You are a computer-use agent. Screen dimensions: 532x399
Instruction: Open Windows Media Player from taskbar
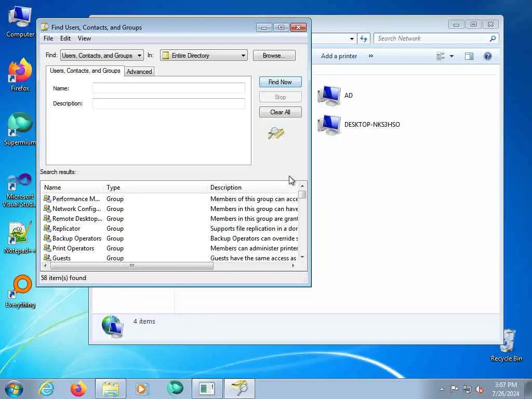pos(141,389)
